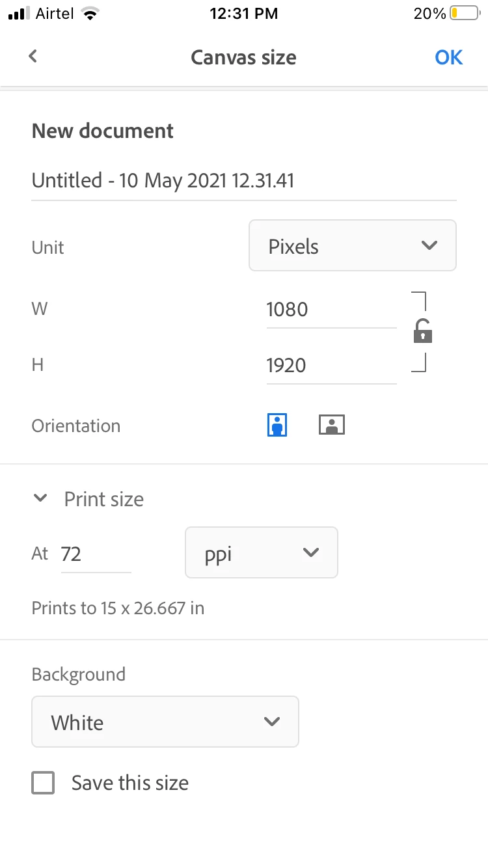This screenshot has width=488, height=868.
Task: Tap the Canvas size title
Action: (x=243, y=57)
